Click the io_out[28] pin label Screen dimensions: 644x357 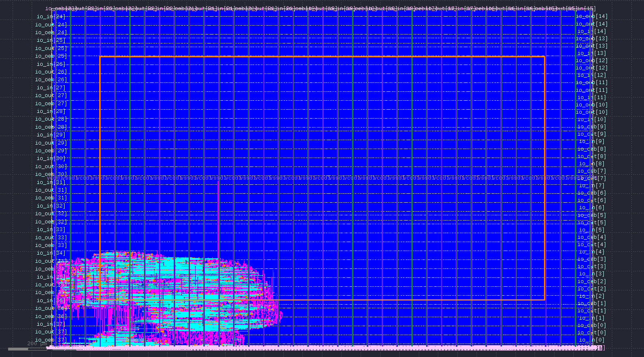51,119
